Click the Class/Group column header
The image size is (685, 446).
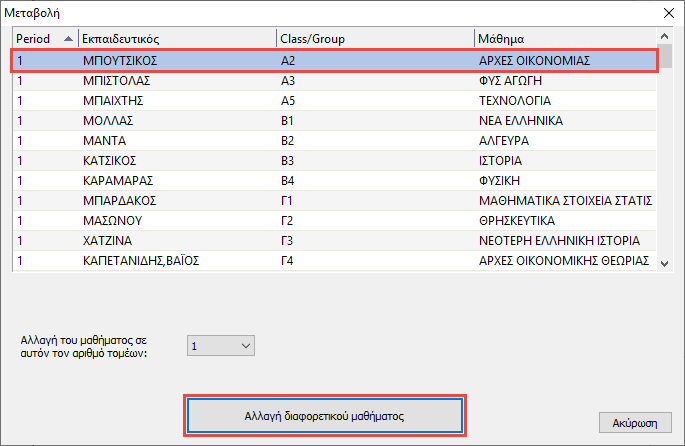(x=375, y=39)
